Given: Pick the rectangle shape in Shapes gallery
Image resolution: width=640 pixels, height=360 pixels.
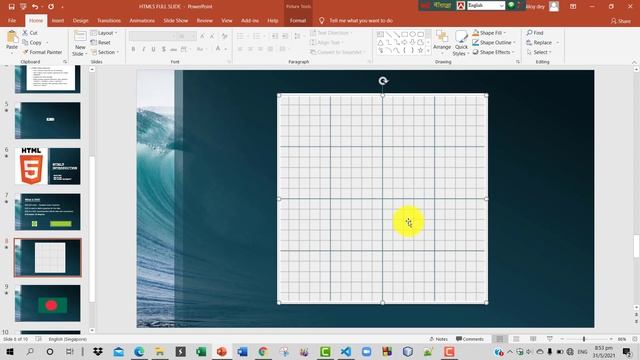Looking at the screenshot, I should pos(404,35).
